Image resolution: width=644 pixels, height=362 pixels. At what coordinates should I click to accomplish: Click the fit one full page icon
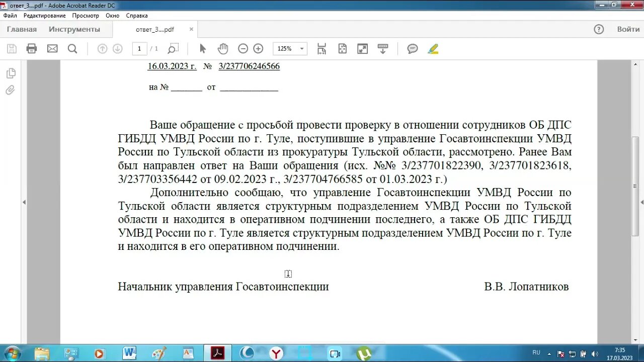342,49
